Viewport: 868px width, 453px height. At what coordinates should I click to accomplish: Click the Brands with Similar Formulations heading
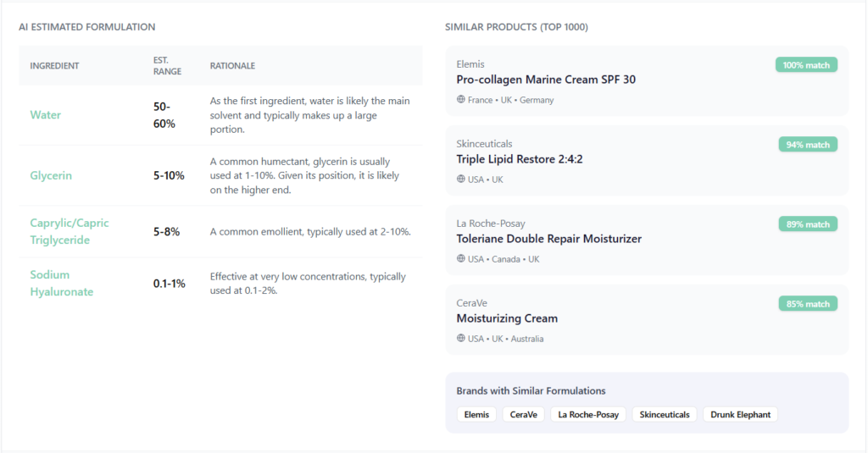click(531, 391)
